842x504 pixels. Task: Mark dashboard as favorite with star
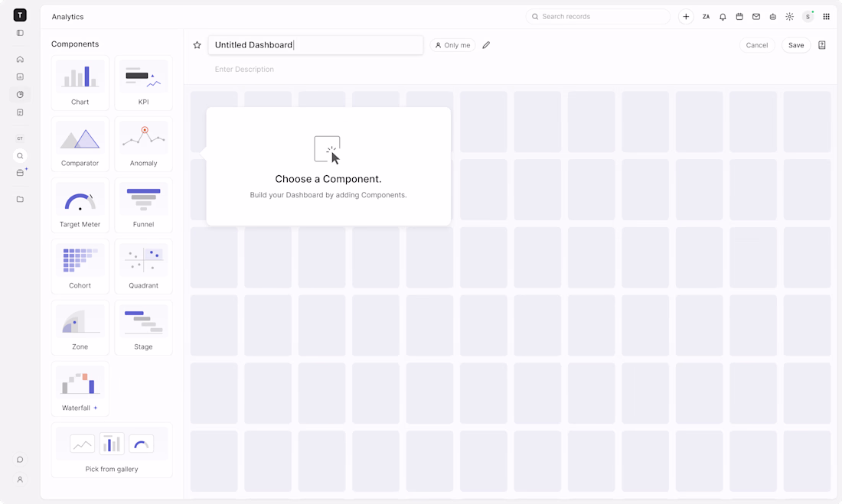click(x=197, y=45)
